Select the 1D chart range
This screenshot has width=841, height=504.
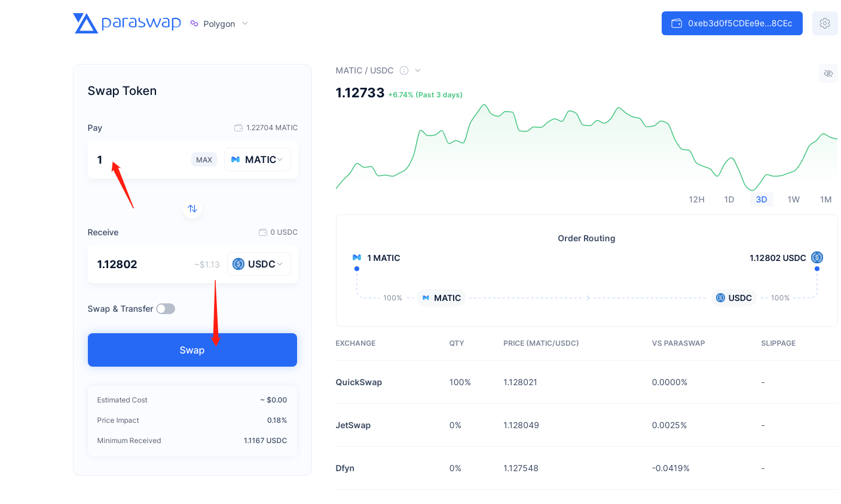(x=729, y=199)
